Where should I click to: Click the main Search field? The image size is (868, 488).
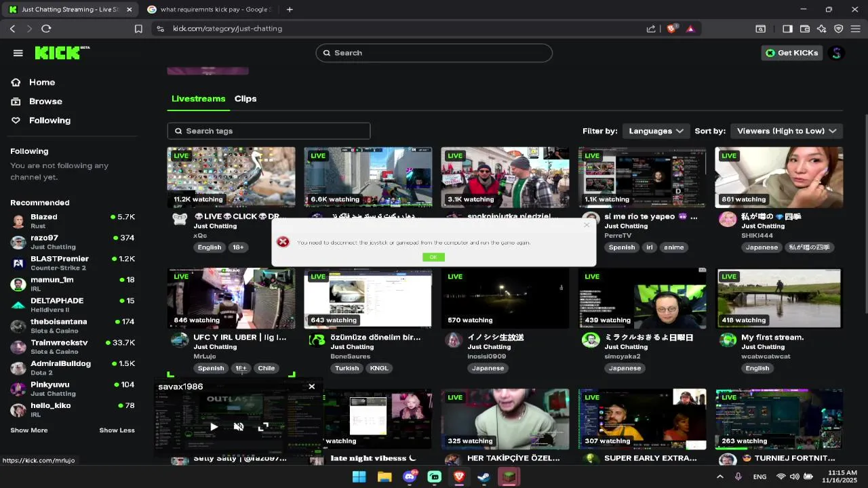tap(434, 53)
